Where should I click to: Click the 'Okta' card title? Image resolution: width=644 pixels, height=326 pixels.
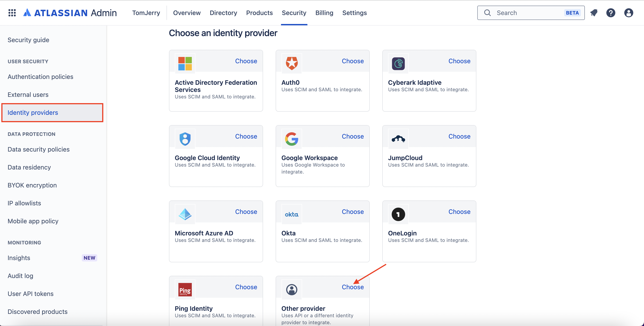pyautogui.click(x=288, y=233)
